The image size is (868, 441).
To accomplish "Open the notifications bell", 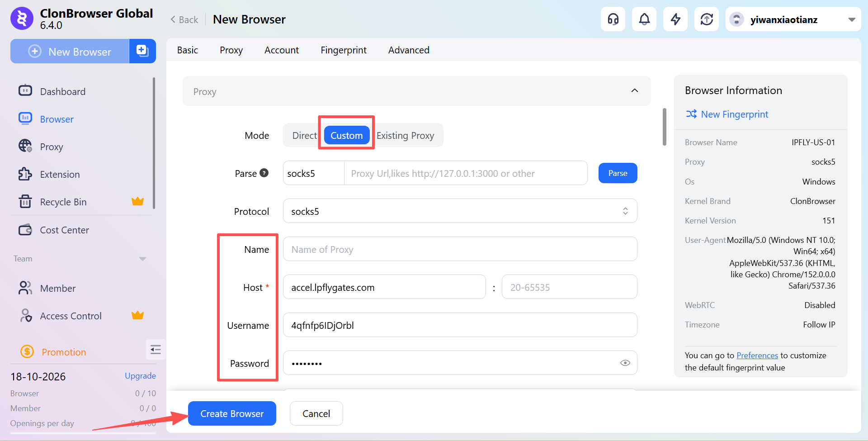I will click(x=644, y=19).
